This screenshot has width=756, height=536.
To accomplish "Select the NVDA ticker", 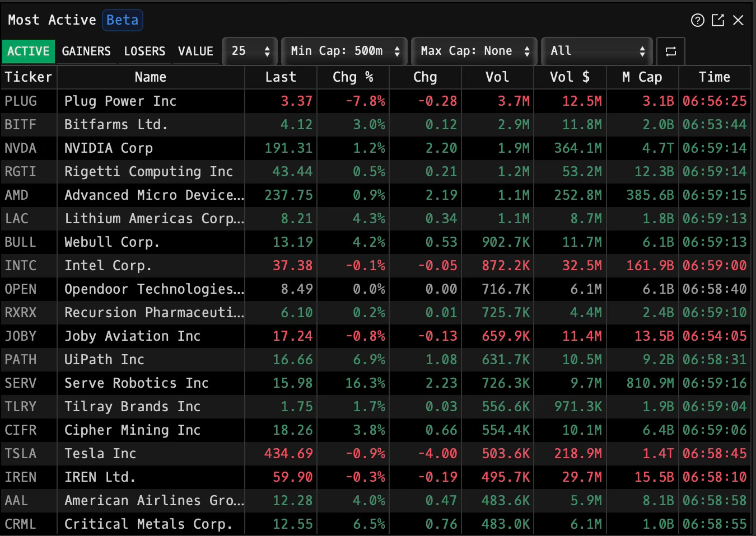I will (x=21, y=148).
